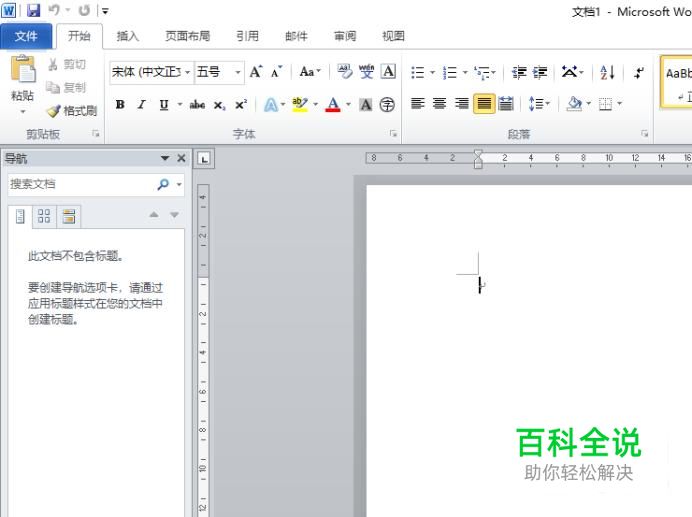
Task: Click the Redo icon in quick access toolbar
Action: 85,10
